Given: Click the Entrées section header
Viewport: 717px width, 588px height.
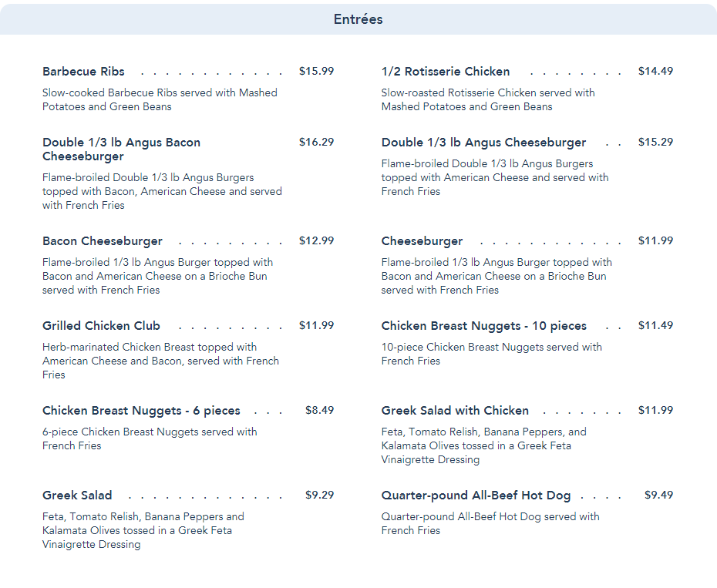Looking at the screenshot, I should coord(358,19).
